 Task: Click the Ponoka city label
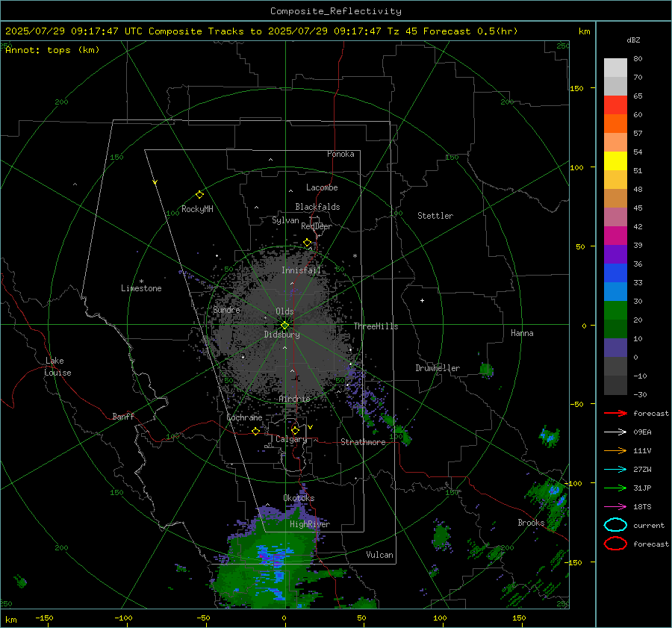(340, 154)
